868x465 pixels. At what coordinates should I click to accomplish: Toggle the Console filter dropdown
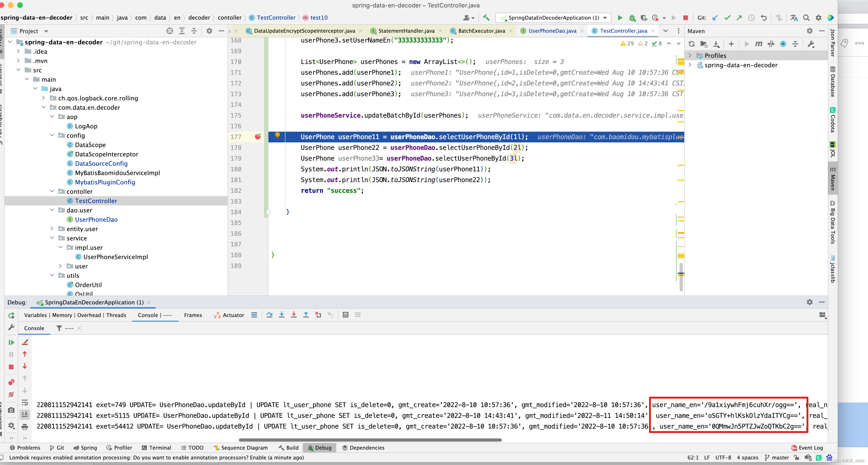click(x=66, y=328)
